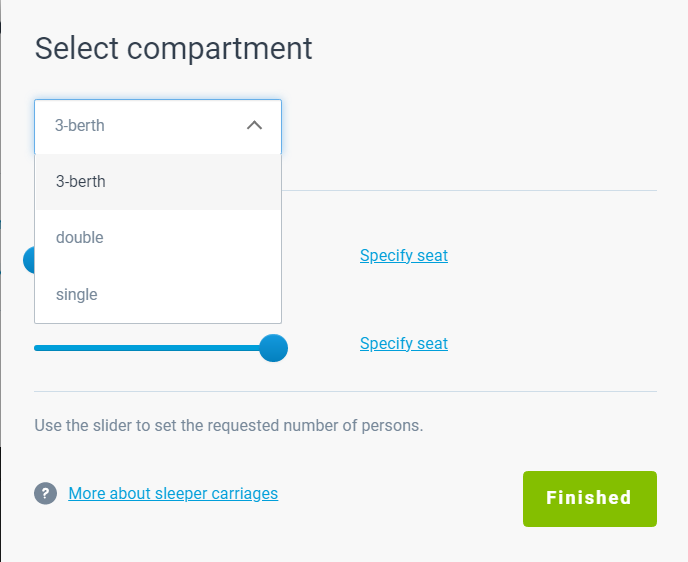Click the divider line right of the dropdown list

[x=469, y=190]
